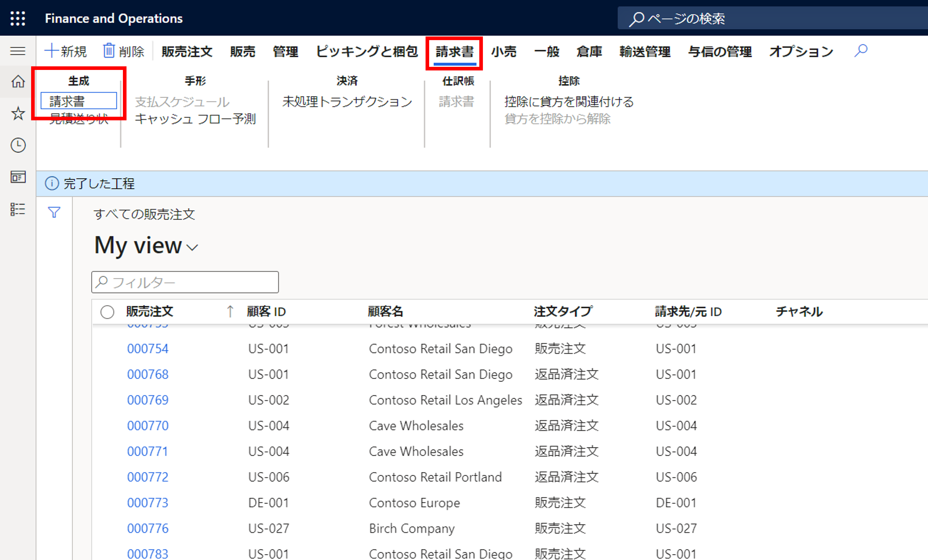The height and width of the screenshot is (560, 928).
Task: Open Workspaces icon in sidebar
Action: pos(18,177)
